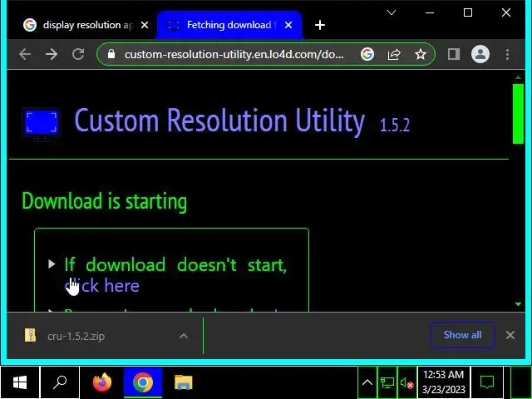532x399 pixels.
Task: Reload the current page
Action: point(78,54)
